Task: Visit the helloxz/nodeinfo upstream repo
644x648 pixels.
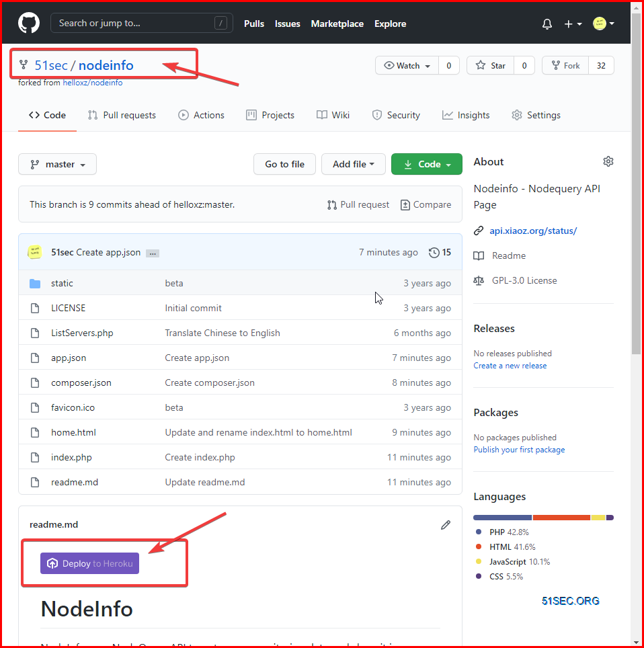Action: (93, 83)
